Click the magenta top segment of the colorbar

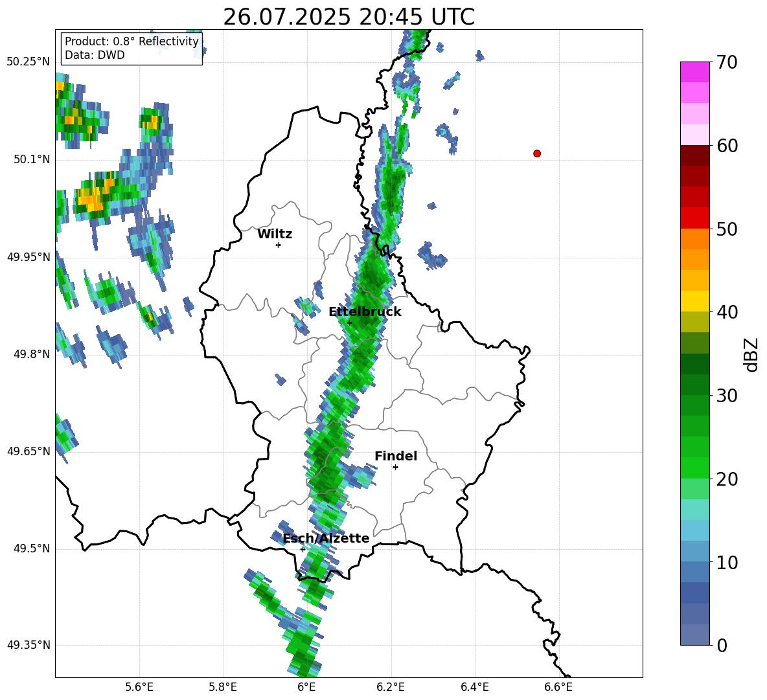click(x=694, y=72)
